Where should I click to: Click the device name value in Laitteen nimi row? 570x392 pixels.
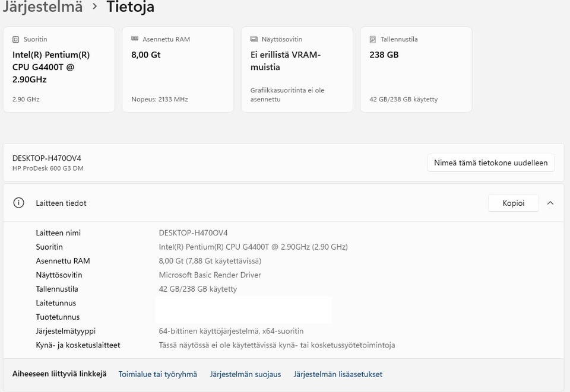click(x=193, y=233)
